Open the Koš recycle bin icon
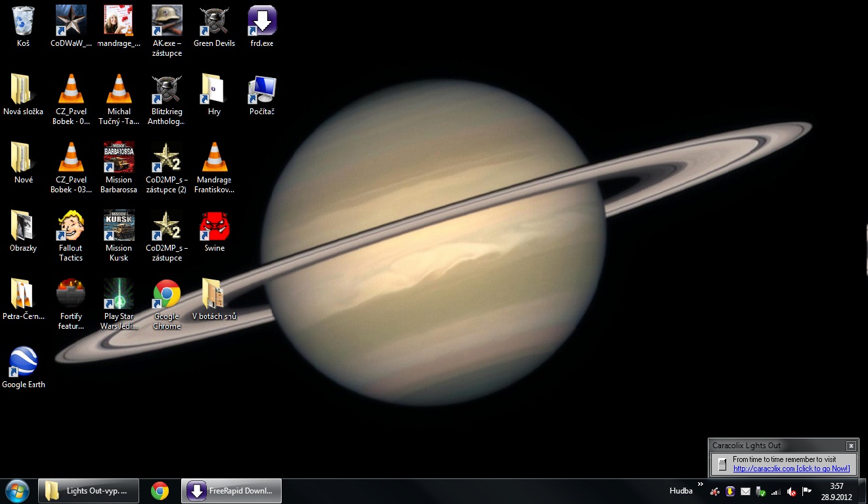 pyautogui.click(x=23, y=21)
